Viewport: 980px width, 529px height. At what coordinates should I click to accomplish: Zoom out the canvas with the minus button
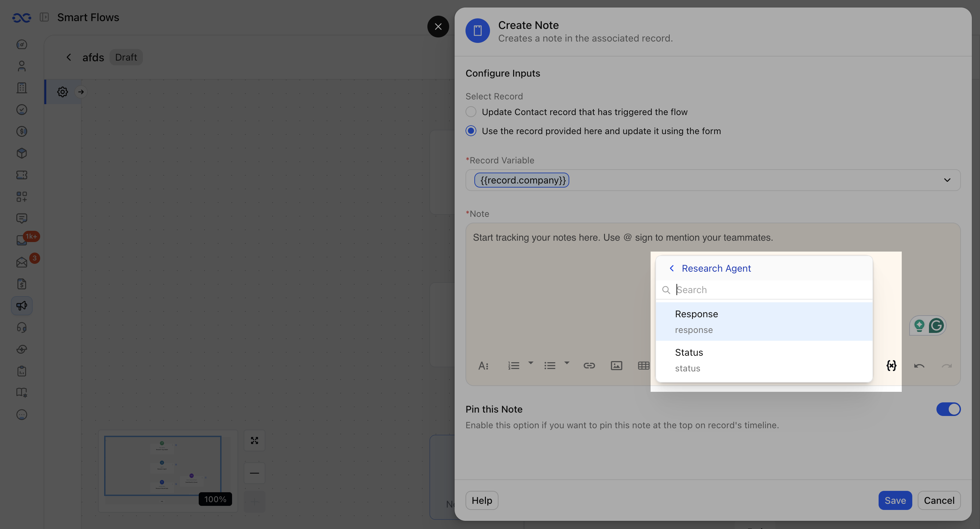255,473
